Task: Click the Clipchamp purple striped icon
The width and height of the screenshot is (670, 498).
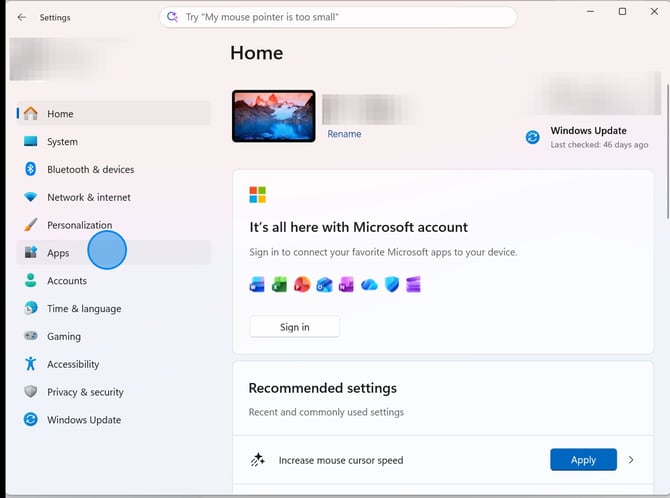Action: point(414,284)
